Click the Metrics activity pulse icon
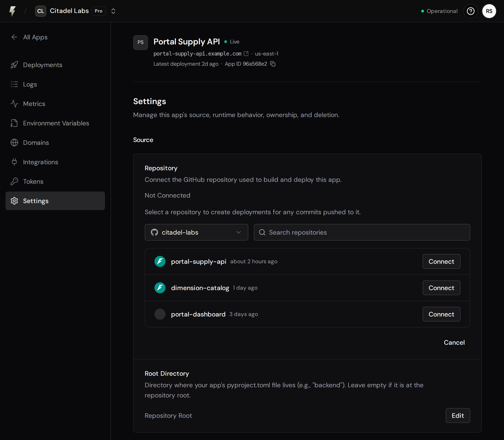Image resolution: width=504 pixels, height=440 pixels. coord(14,104)
